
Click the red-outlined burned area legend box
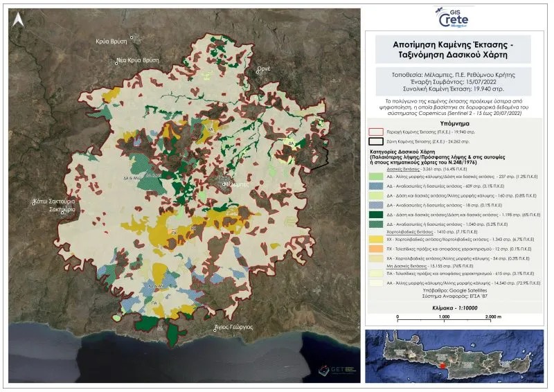point(375,132)
